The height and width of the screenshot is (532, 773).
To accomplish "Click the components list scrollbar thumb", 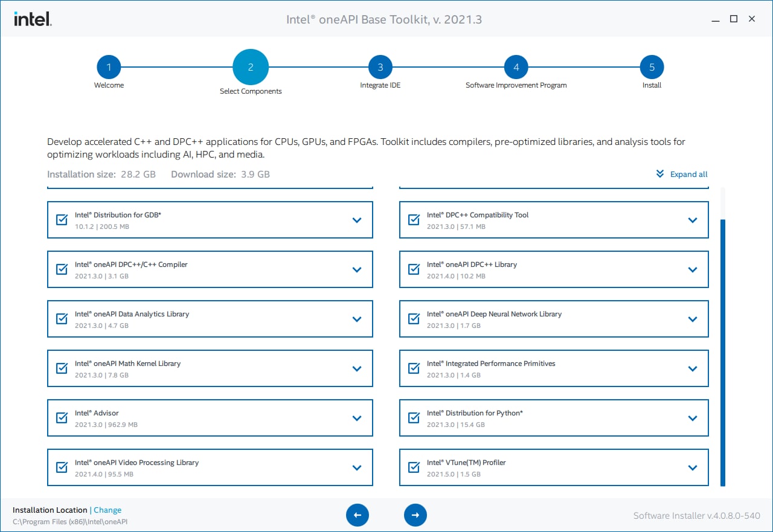I will [723, 353].
